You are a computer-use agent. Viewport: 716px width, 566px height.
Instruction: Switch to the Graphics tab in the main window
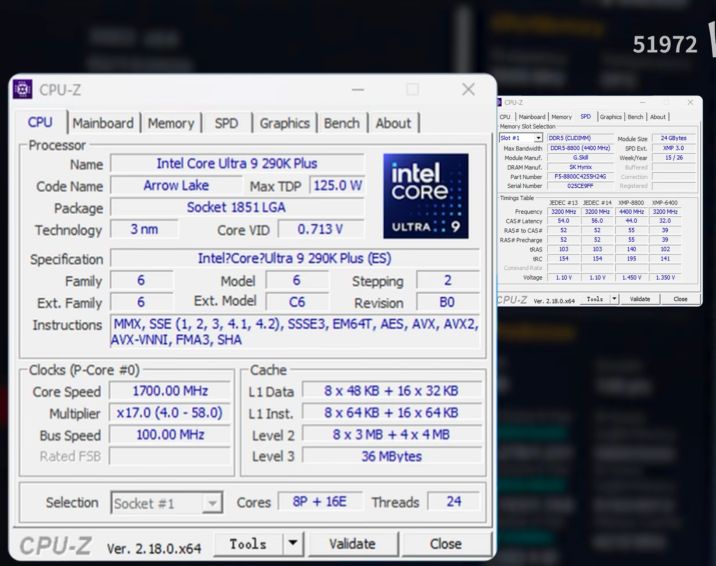pos(284,123)
